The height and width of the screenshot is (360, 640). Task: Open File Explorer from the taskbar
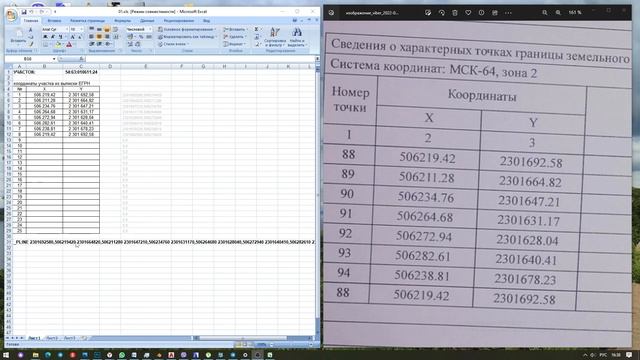(36, 355)
